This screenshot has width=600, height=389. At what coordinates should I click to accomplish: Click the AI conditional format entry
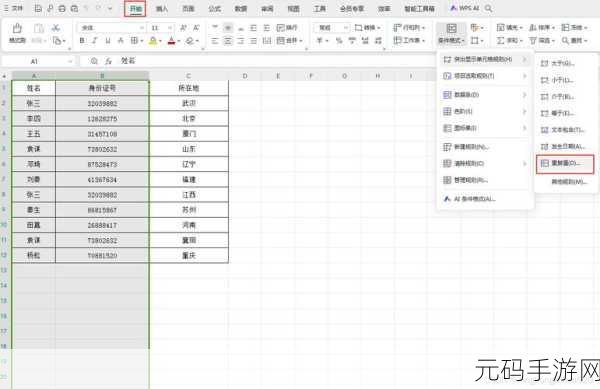[484, 199]
